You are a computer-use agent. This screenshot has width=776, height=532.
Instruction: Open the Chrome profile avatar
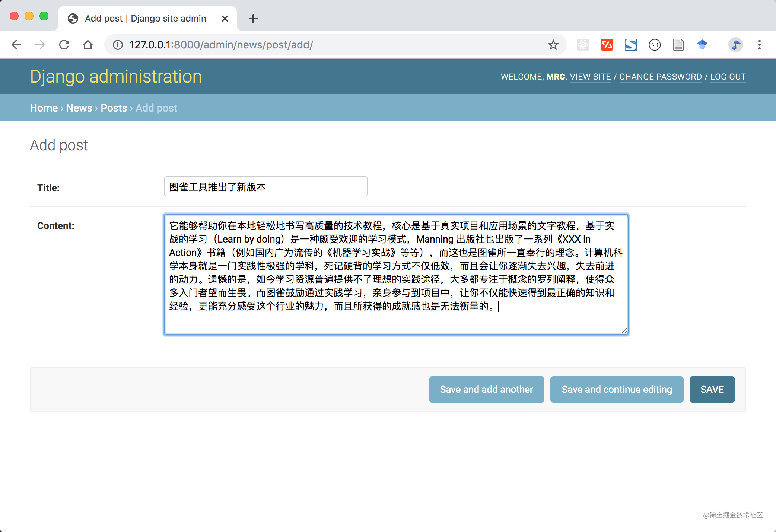(736, 45)
